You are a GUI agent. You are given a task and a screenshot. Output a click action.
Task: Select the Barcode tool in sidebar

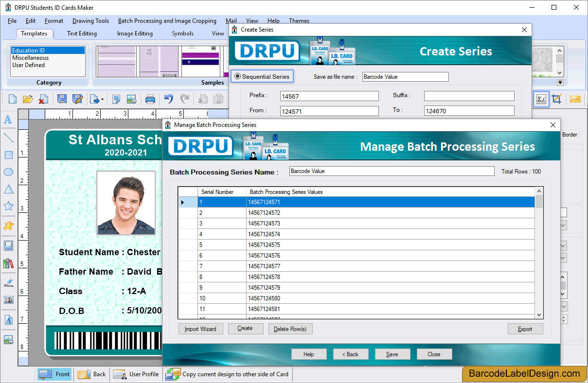(x=8, y=300)
